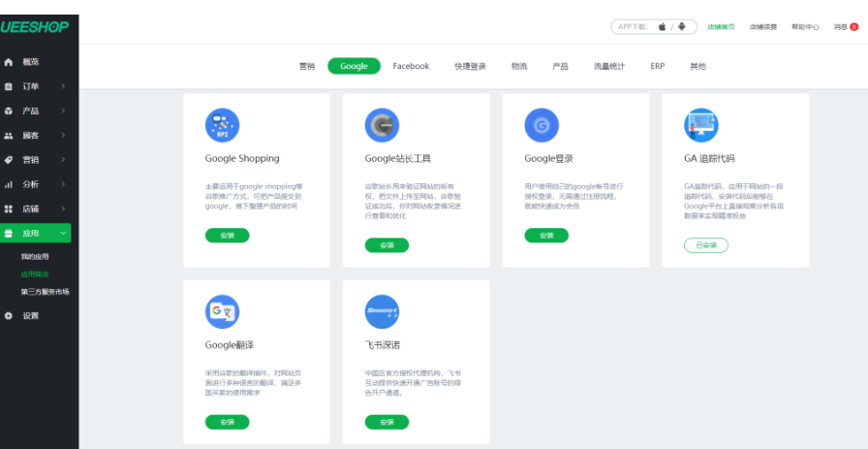Switch to the 营销 category tab
Viewport: 868px width, 449px height.
coord(307,66)
